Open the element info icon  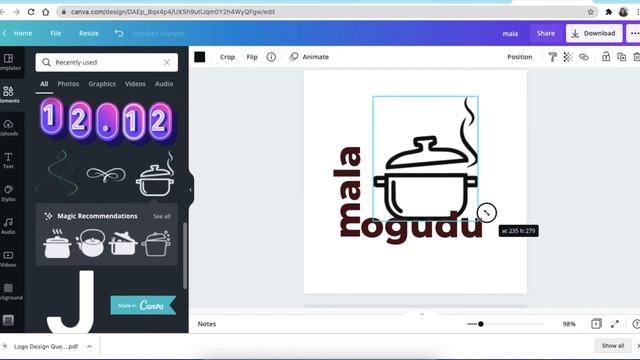(271, 57)
